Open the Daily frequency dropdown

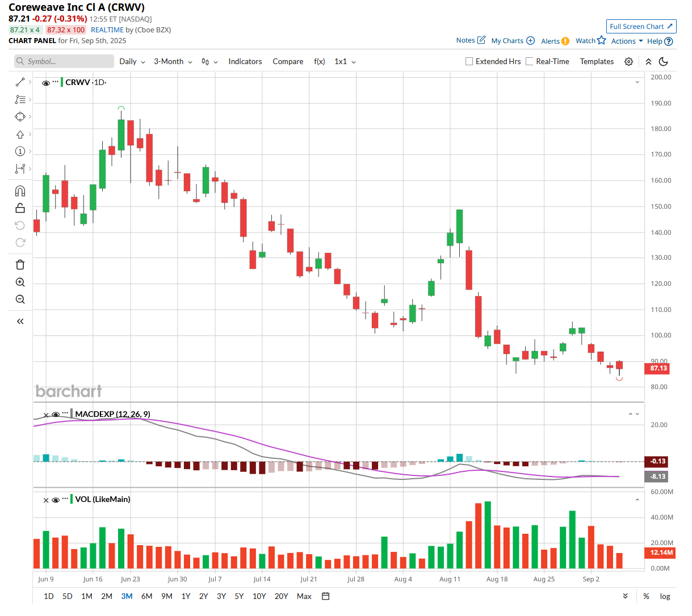point(132,61)
